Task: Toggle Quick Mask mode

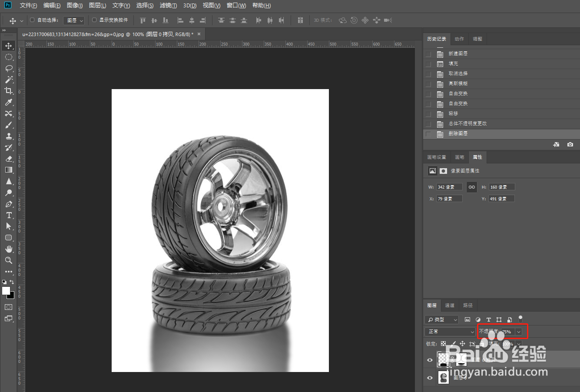Action: click(9, 307)
